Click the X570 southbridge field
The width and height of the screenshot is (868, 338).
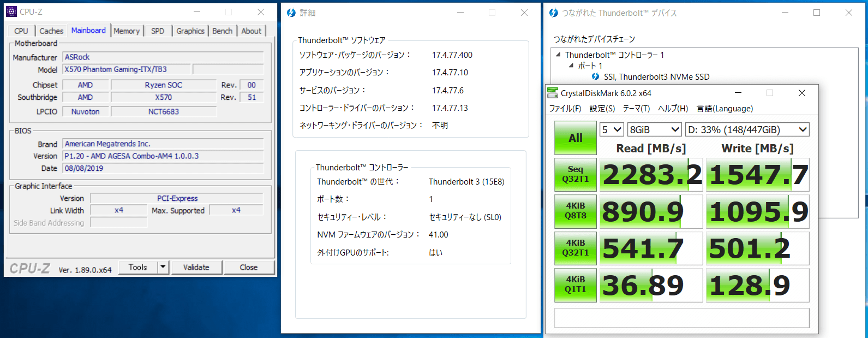click(164, 97)
